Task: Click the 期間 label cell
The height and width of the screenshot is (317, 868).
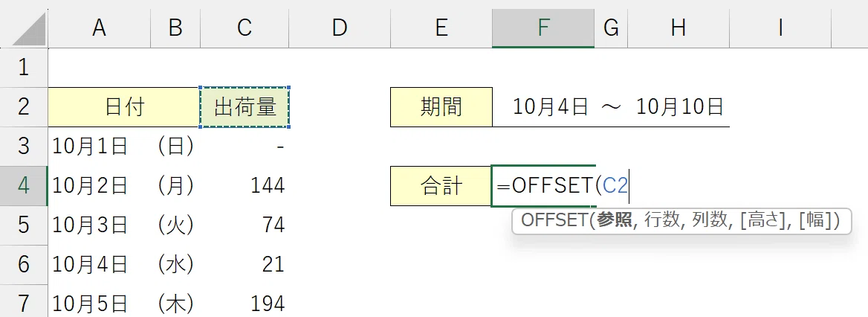Action: 441,107
